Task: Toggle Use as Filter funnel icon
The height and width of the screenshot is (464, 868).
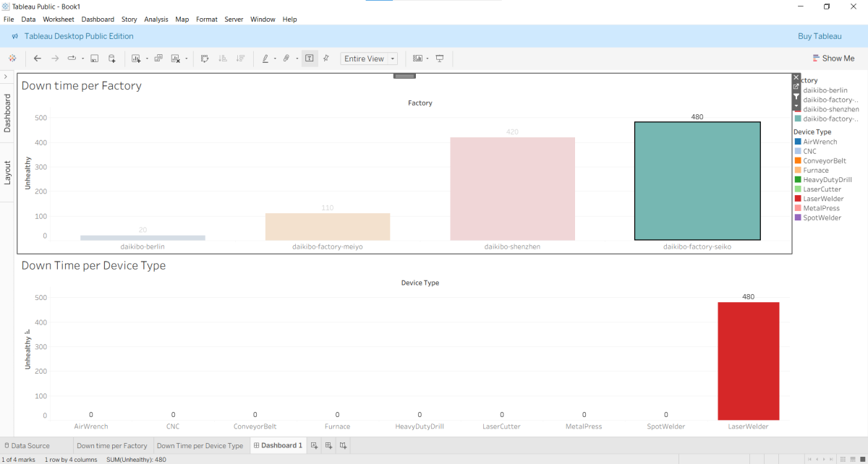Action: [796, 96]
